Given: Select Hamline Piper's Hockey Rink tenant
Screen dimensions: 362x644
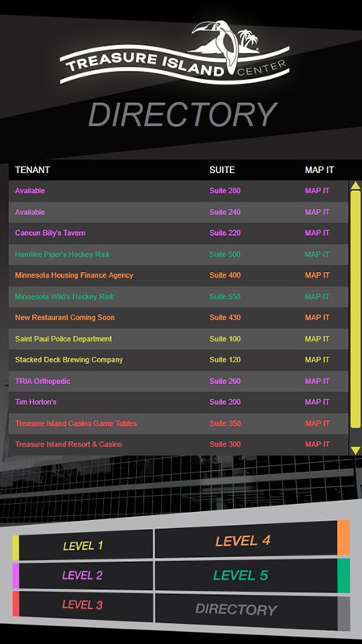Looking at the screenshot, I should [63, 254].
